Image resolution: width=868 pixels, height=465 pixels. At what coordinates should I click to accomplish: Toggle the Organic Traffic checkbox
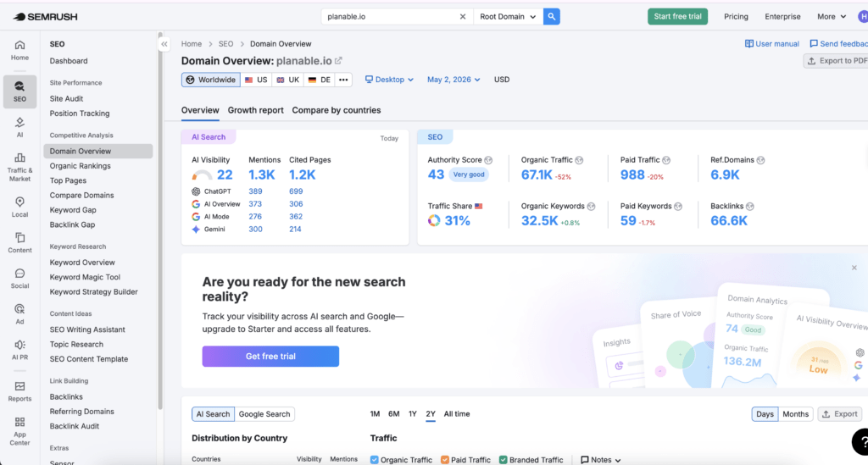click(x=374, y=460)
